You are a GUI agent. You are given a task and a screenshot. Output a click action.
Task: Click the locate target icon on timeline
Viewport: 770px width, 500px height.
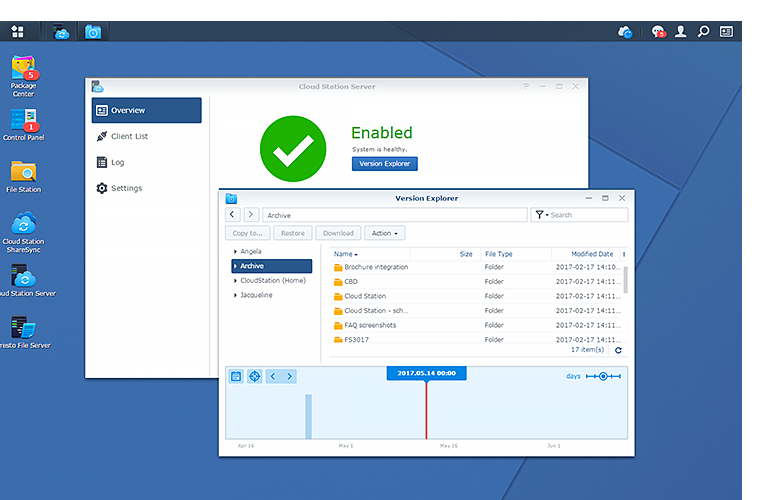pyautogui.click(x=254, y=376)
